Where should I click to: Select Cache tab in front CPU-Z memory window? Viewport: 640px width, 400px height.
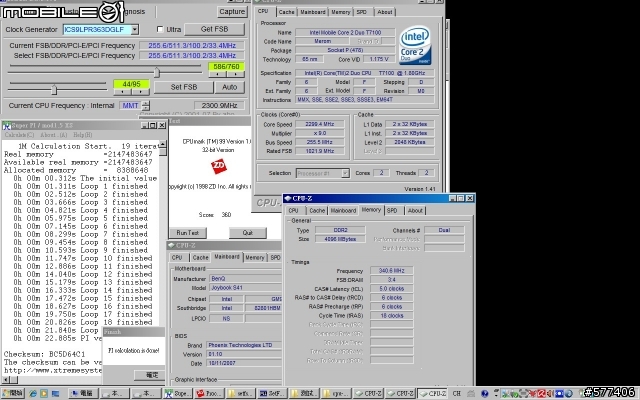(x=317, y=211)
